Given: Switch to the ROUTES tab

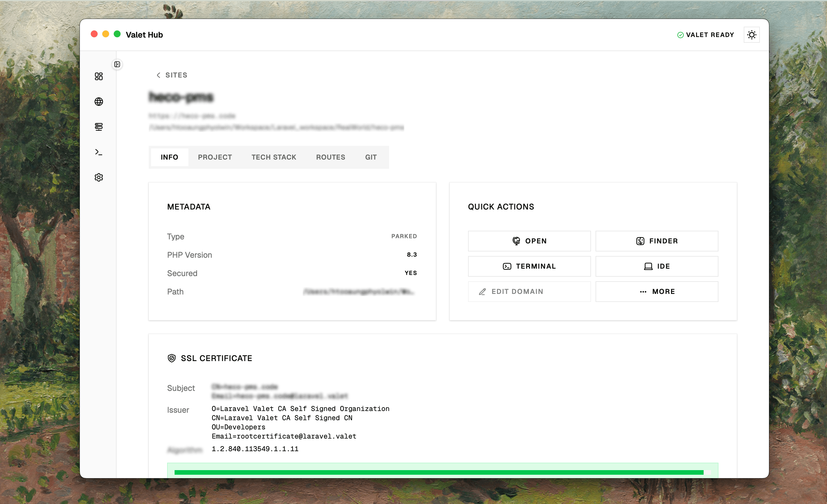Looking at the screenshot, I should 331,157.
